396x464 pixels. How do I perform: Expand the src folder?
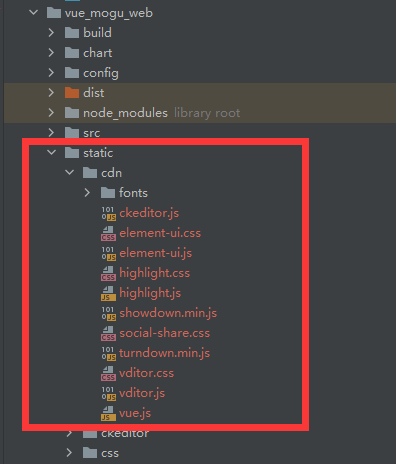tap(51, 133)
